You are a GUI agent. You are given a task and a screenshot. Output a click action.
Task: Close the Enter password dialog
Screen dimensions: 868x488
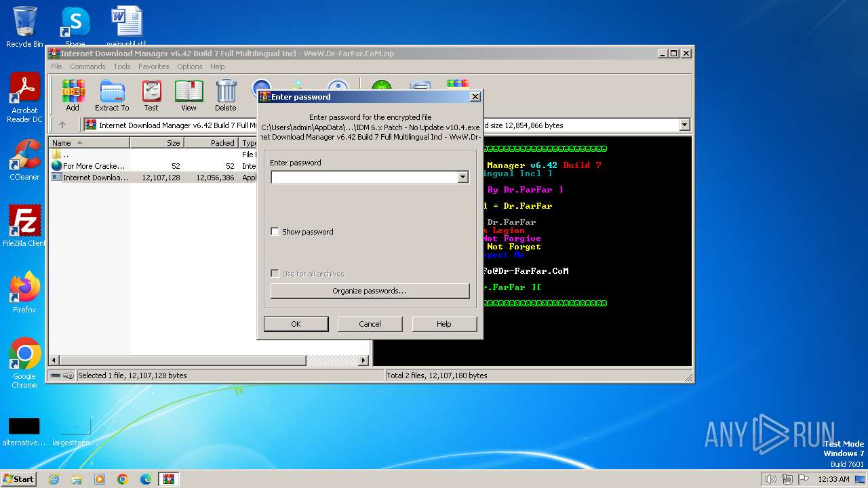pos(475,97)
